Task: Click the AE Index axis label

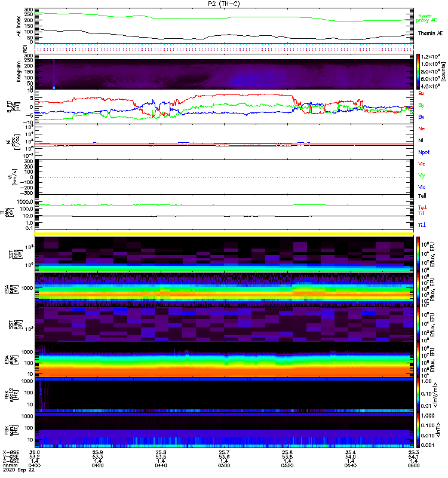Action: coord(19,26)
